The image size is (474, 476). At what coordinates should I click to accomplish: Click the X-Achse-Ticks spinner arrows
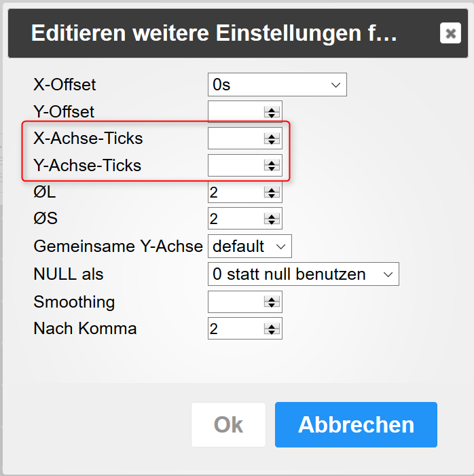[x=272, y=139]
